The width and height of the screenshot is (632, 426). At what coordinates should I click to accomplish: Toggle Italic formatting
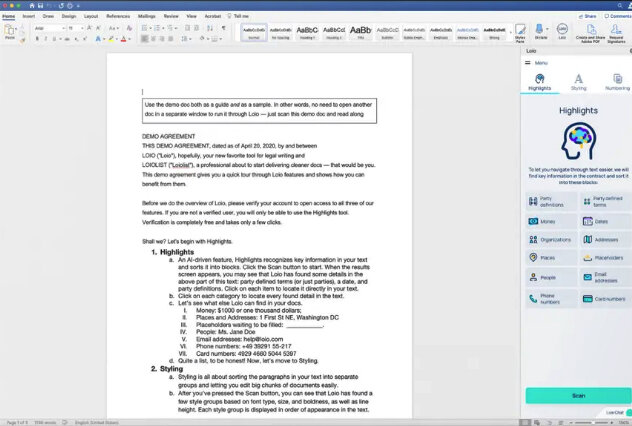tap(46, 39)
